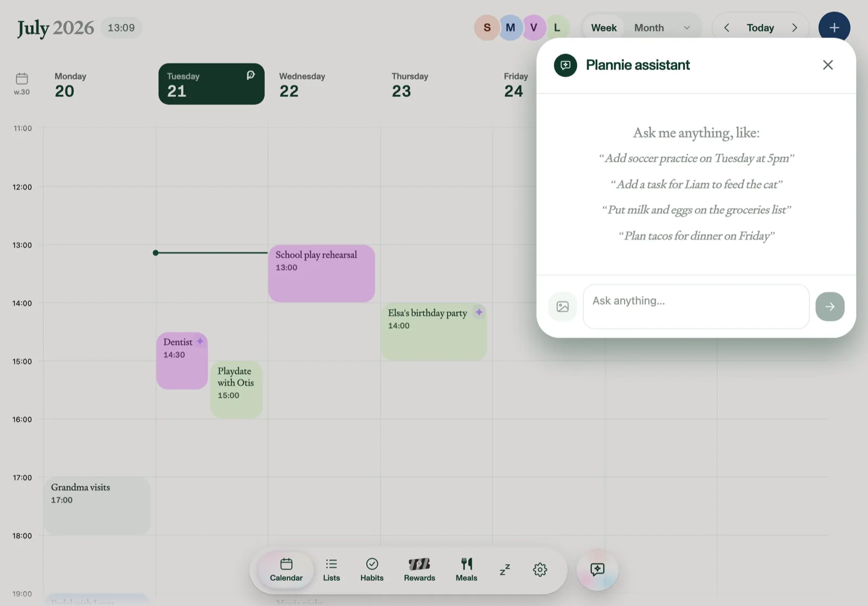Click the week 30 calendar icon

[x=22, y=79]
